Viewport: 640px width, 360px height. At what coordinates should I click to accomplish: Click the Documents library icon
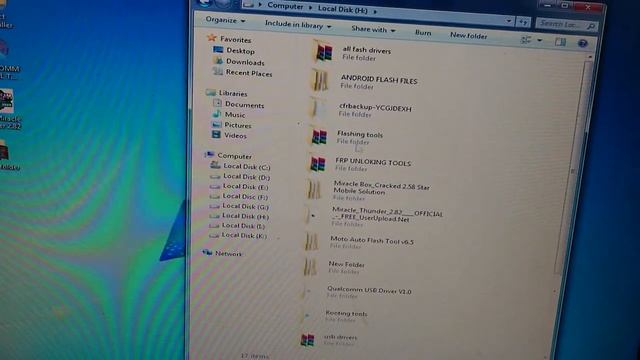click(217, 104)
